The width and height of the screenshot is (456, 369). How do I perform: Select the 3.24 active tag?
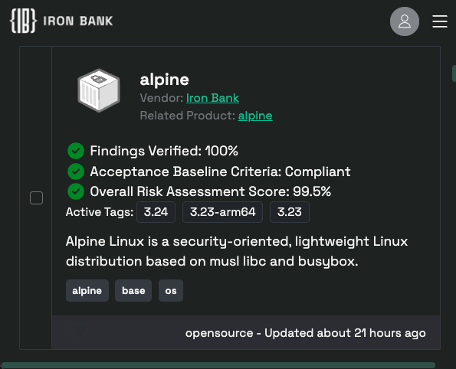[156, 212]
